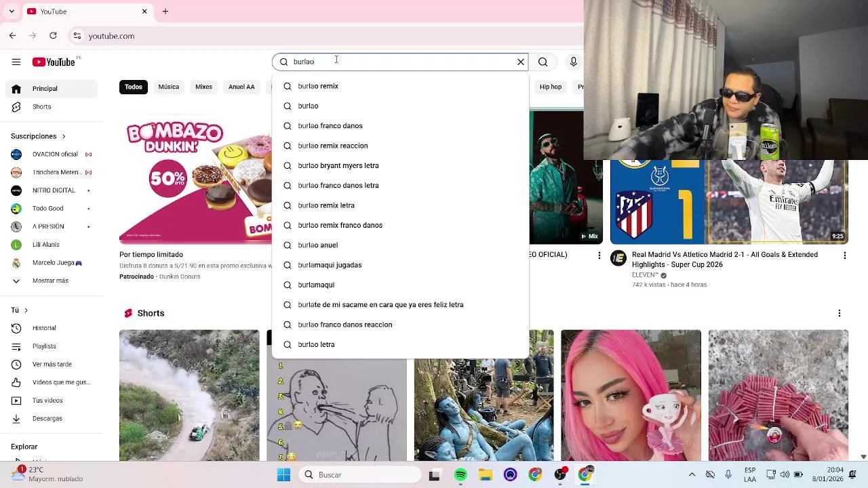
Task: Open Trinchera Meren... subscription channel
Action: 53,172
